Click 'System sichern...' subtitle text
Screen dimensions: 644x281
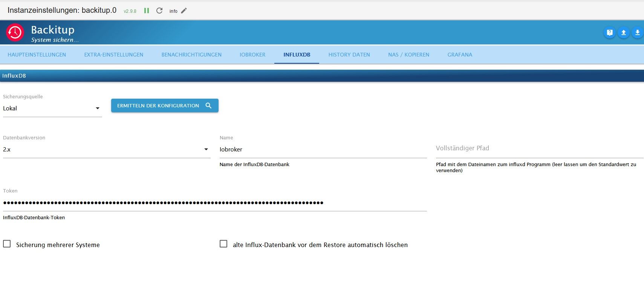coord(55,40)
